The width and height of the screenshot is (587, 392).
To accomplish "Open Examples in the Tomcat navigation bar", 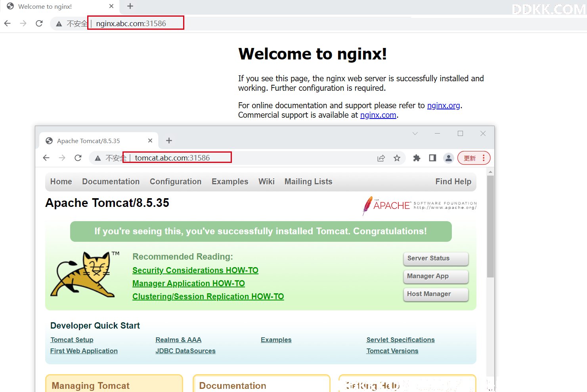I will tap(230, 182).
